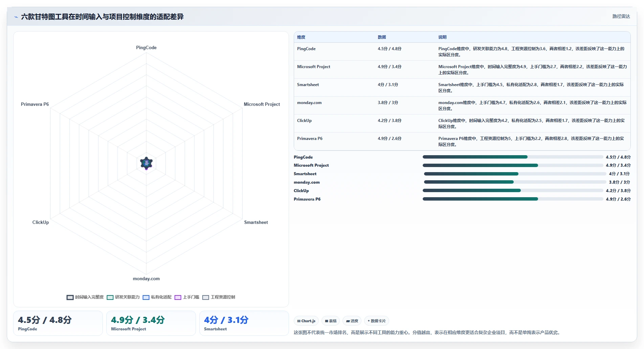
Task: Click the blue 私有化适配 legend swatch
Action: [x=146, y=297]
